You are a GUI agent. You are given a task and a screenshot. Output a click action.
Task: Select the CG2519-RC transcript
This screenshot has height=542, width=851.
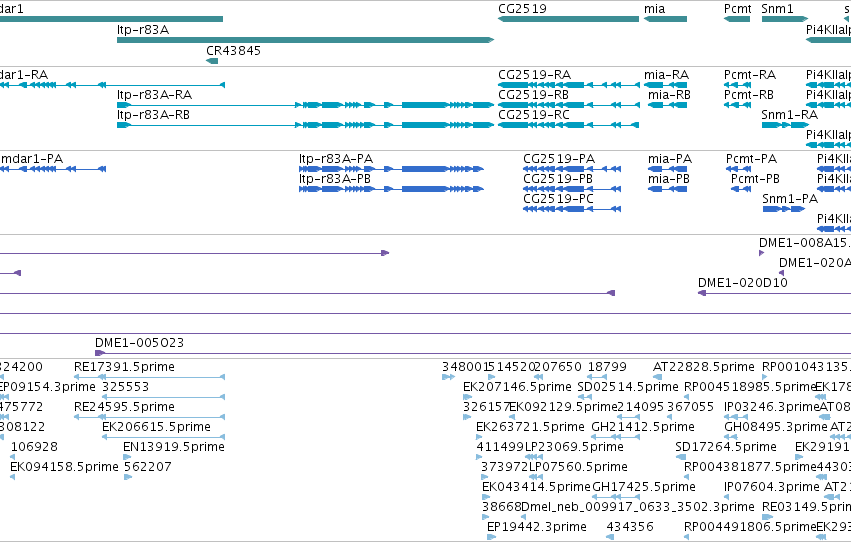[x=568, y=125]
